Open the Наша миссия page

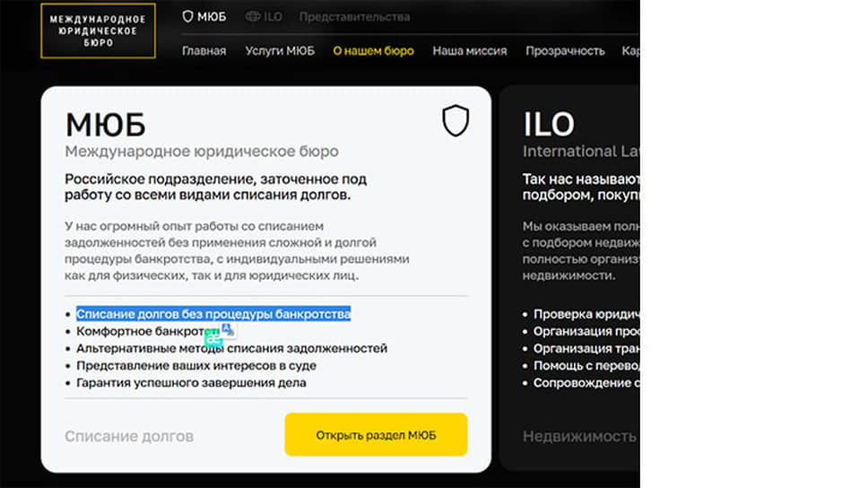coord(470,51)
